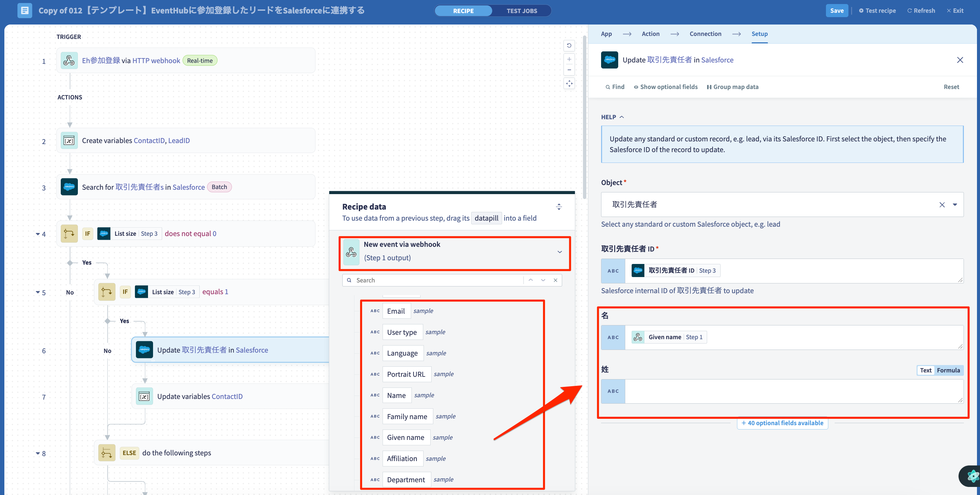Viewport: 980px width, 495px height.
Task: Collapse step 8 ELSE block
Action: [38, 453]
